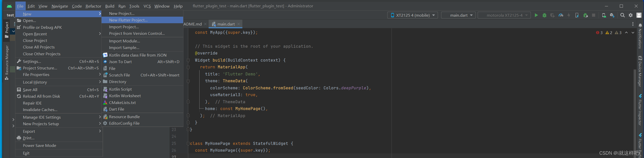644x158 pixels.
Task: Open the motorola XT2125-4 device dropdown
Action: [504, 15]
